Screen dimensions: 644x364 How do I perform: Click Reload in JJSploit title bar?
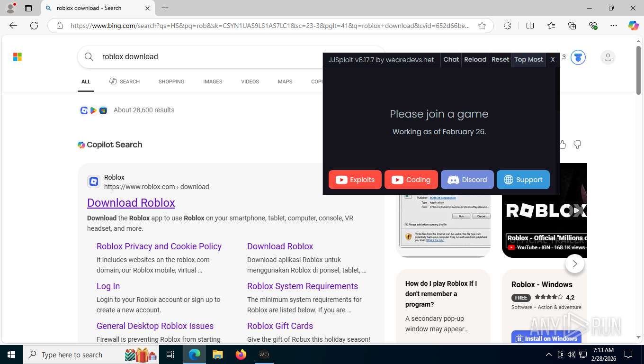475,59
